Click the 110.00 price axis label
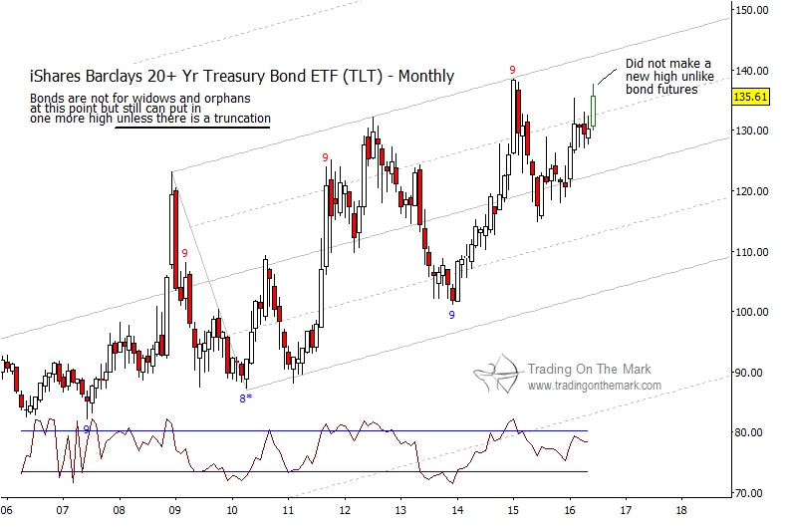The width and height of the screenshot is (788, 532). coord(752,252)
